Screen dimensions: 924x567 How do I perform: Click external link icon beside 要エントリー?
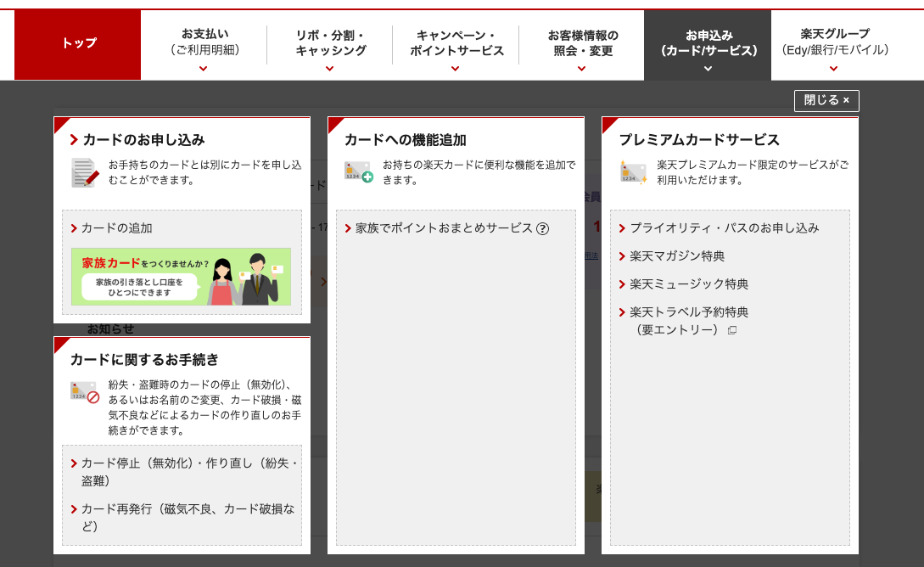[732, 330]
